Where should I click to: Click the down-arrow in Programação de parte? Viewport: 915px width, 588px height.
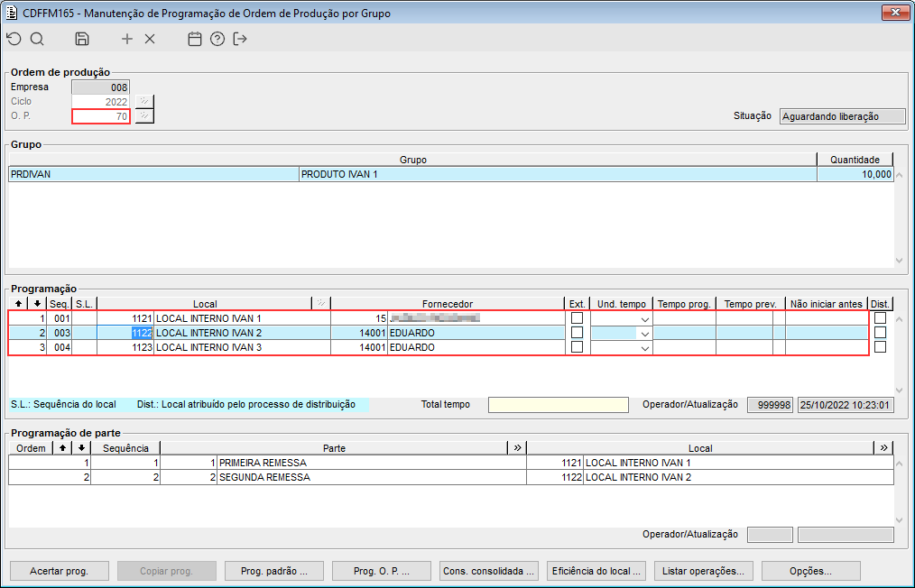pos(82,448)
